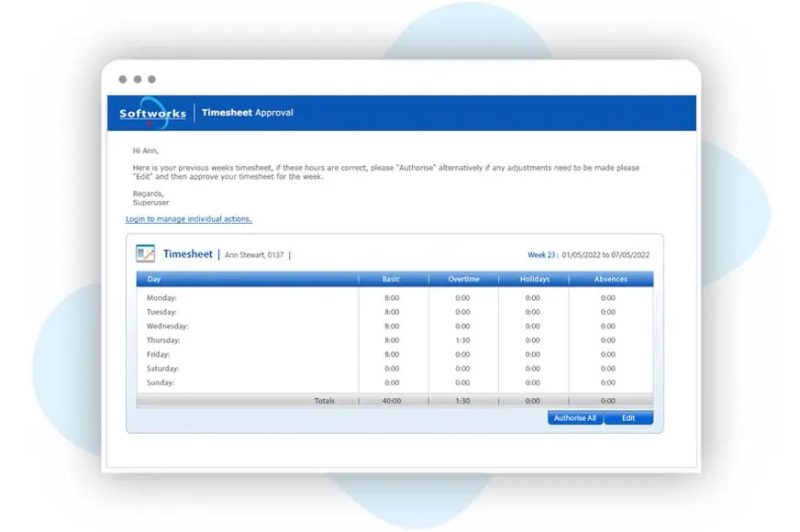Click the employee name 'Ann Stewart, 0137'
Image resolution: width=800 pixels, height=532 pixels.
tap(254, 254)
